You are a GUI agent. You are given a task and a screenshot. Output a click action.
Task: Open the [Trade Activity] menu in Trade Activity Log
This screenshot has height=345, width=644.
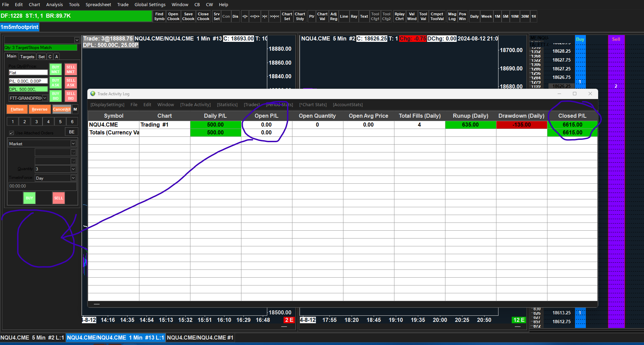pos(196,105)
